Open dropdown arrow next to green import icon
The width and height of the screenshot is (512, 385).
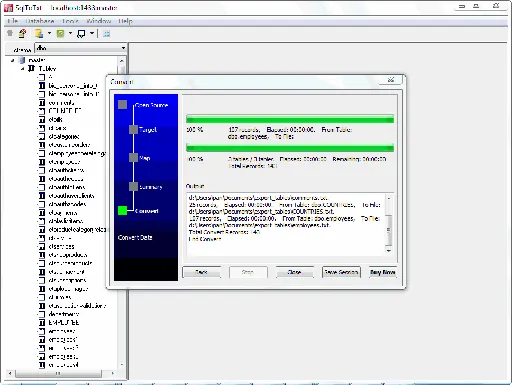[x=70, y=33]
